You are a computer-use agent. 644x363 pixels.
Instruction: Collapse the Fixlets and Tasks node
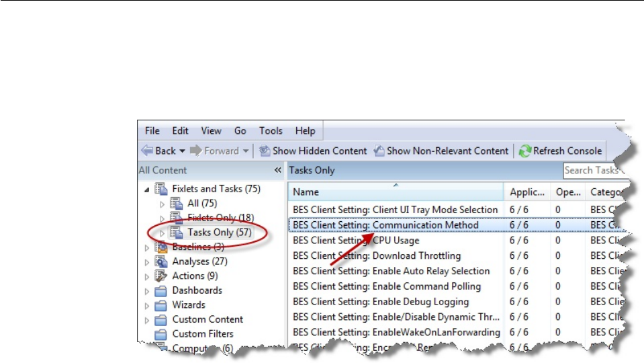pyautogui.click(x=146, y=190)
